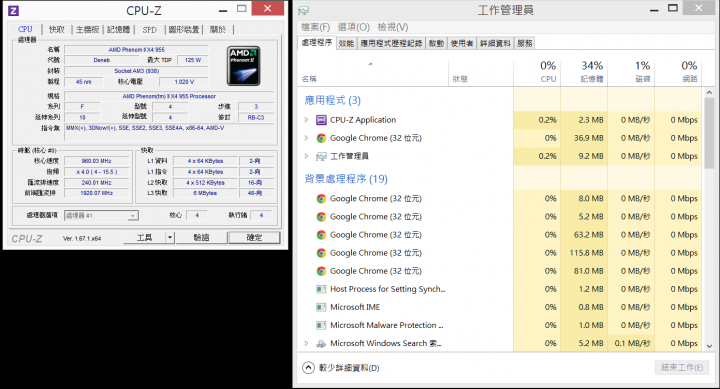Click the Chrome icon in the 63.2 MB row

click(x=321, y=235)
